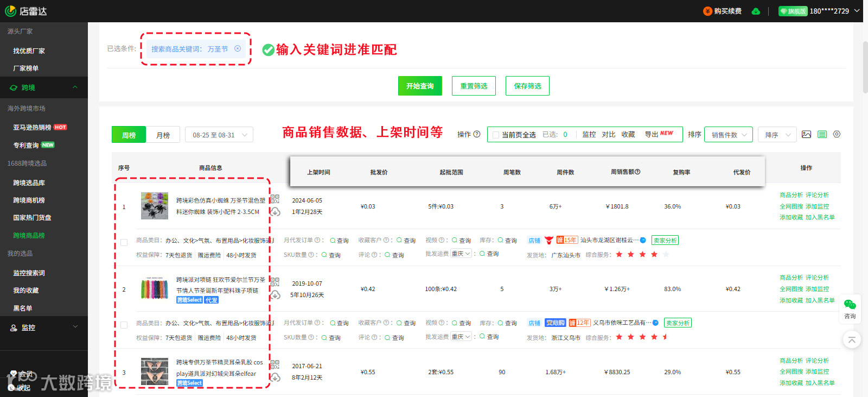Click the 汕头 shop contact chat icon
Viewport: 868px width, 397px height.
click(643, 240)
